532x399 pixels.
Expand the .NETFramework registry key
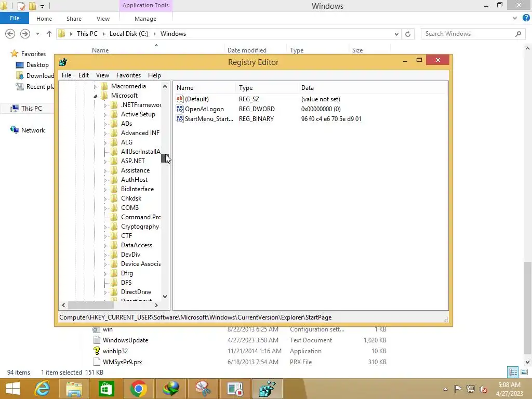point(105,105)
